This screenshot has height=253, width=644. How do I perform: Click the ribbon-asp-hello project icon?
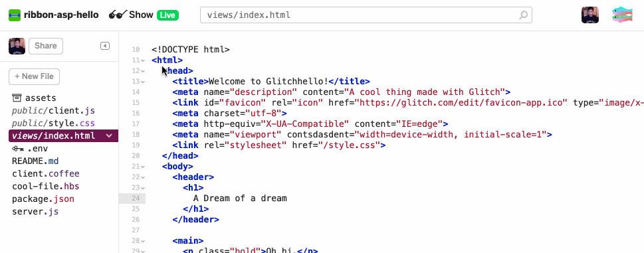point(15,15)
